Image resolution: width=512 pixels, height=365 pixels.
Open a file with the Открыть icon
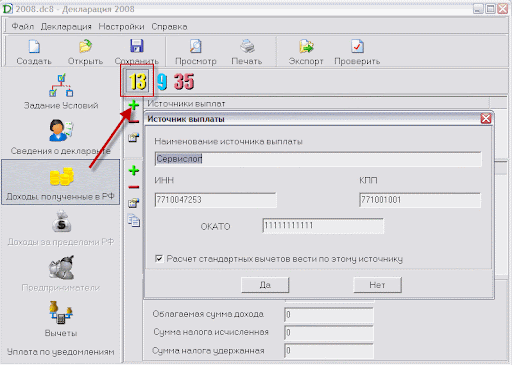tap(86, 47)
